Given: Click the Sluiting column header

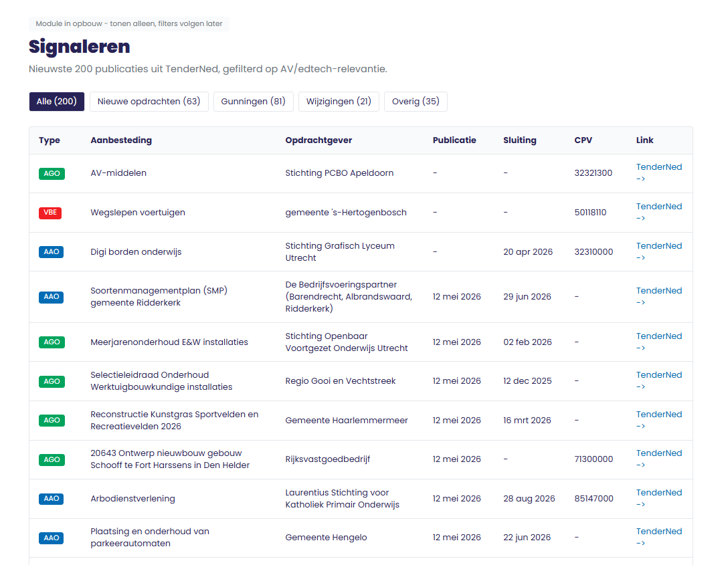Looking at the screenshot, I should [519, 140].
